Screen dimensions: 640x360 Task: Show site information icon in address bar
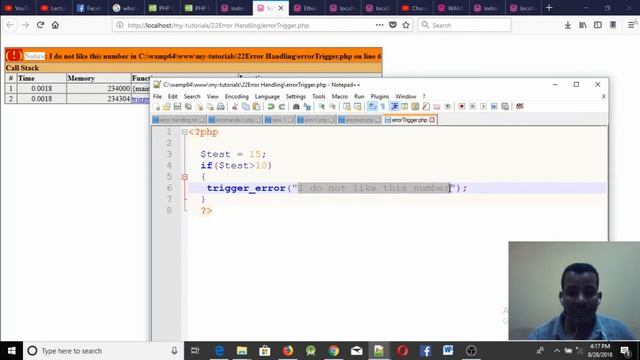(x=120, y=25)
